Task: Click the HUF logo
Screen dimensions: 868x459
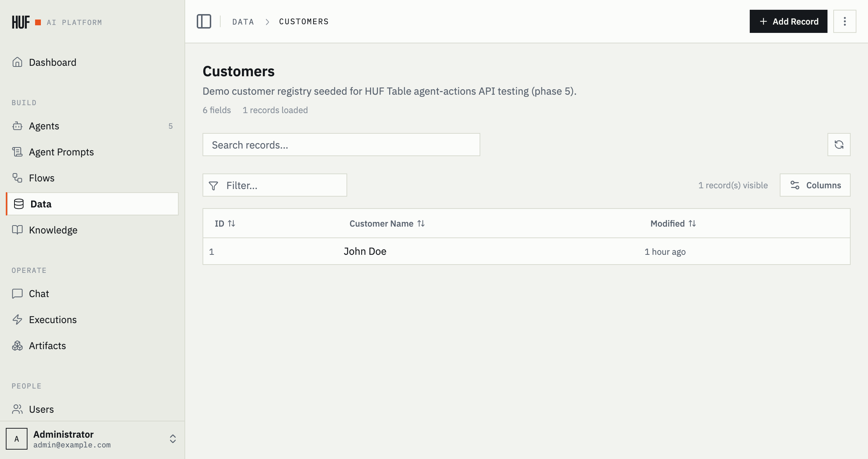Action: coord(21,22)
